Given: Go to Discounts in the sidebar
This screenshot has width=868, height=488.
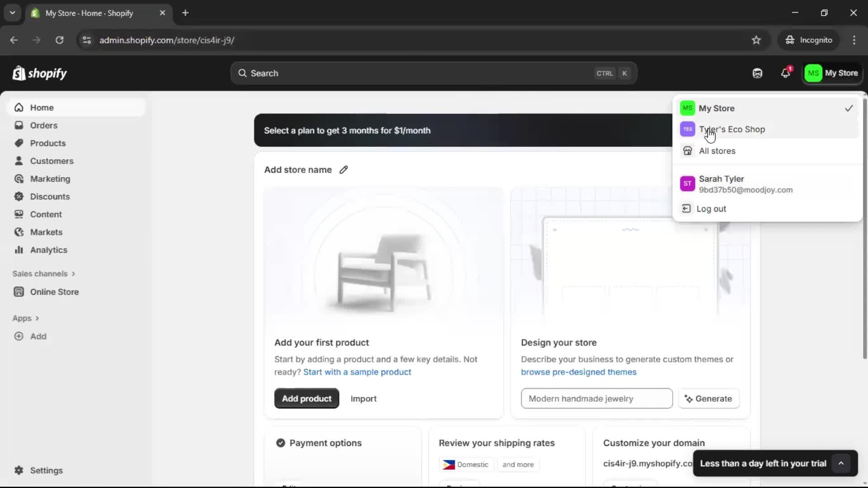Looking at the screenshot, I should (x=50, y=197).
